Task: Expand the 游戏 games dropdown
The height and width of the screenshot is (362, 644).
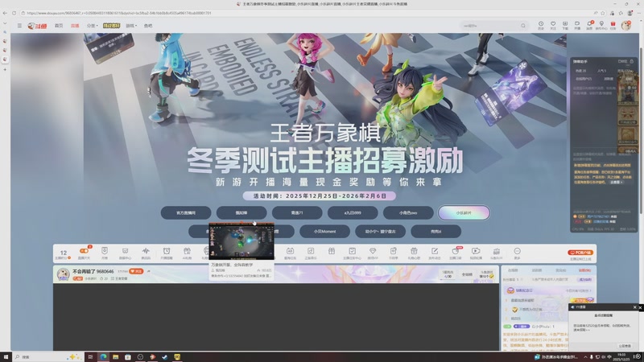Action: click(131, 26)
